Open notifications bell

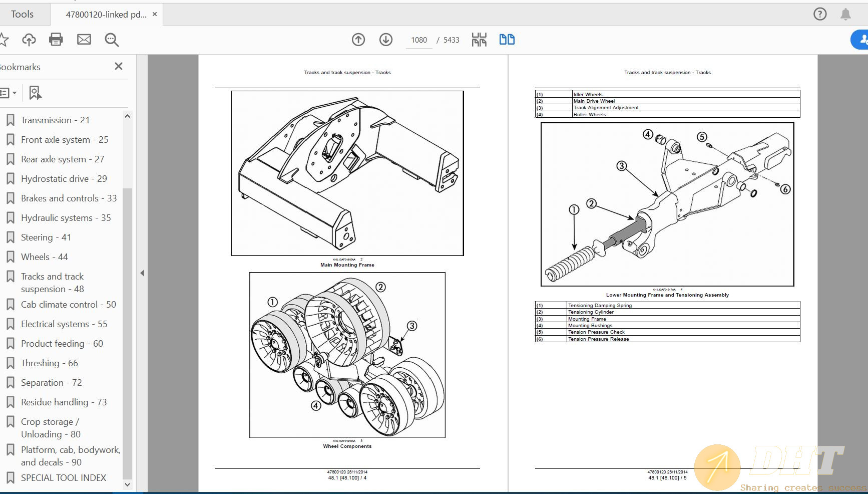point(845,14)
